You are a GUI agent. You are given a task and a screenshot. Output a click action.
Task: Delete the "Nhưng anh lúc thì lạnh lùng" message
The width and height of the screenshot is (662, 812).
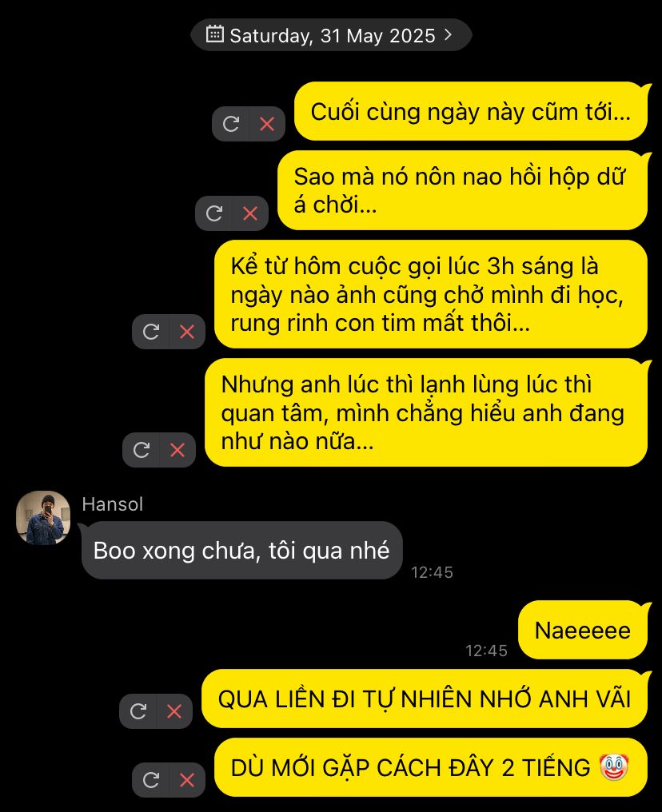pyautogui.click(x=177, y=449)
